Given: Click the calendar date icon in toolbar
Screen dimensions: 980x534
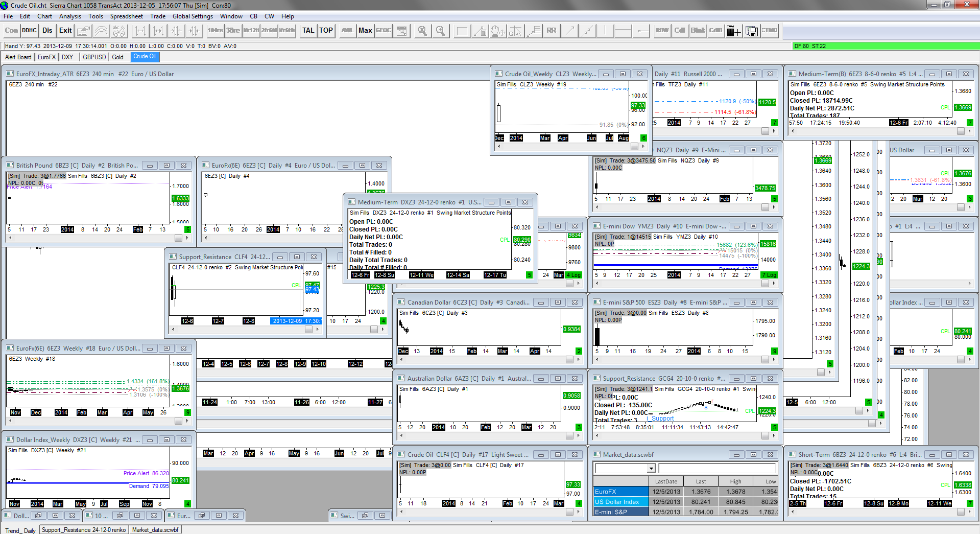Looking at the screenshot, I should pyautogui.click(x=402, y=31).
